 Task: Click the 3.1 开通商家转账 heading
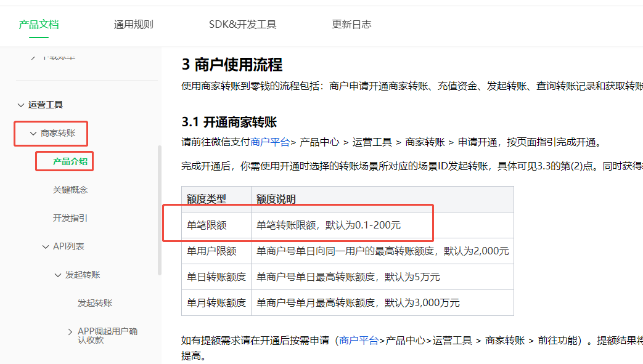(x=229, y=122)
